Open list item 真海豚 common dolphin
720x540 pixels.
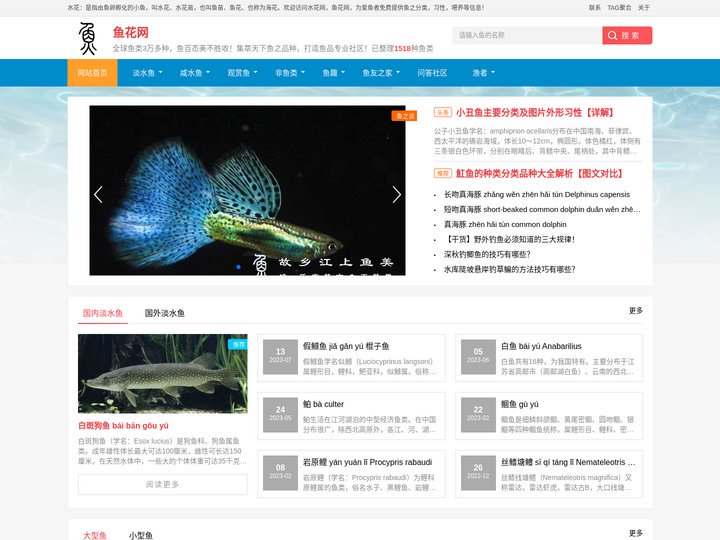[505, 225]
